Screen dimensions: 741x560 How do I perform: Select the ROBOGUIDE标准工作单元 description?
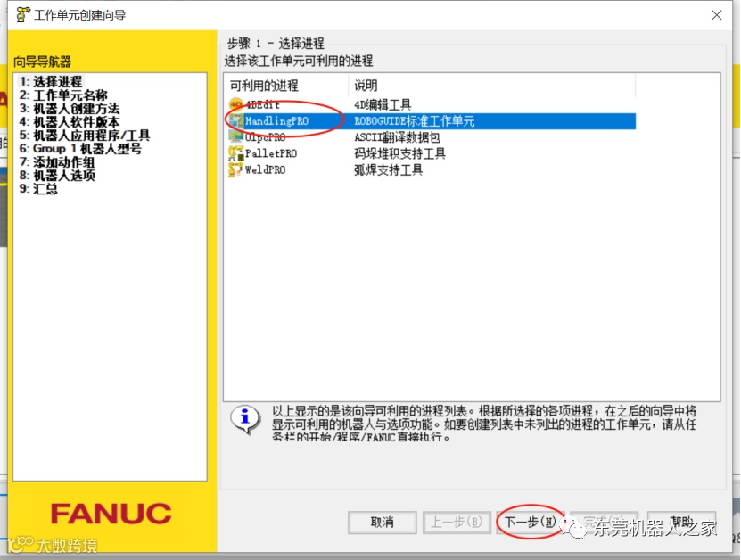[x=414, y=121]
